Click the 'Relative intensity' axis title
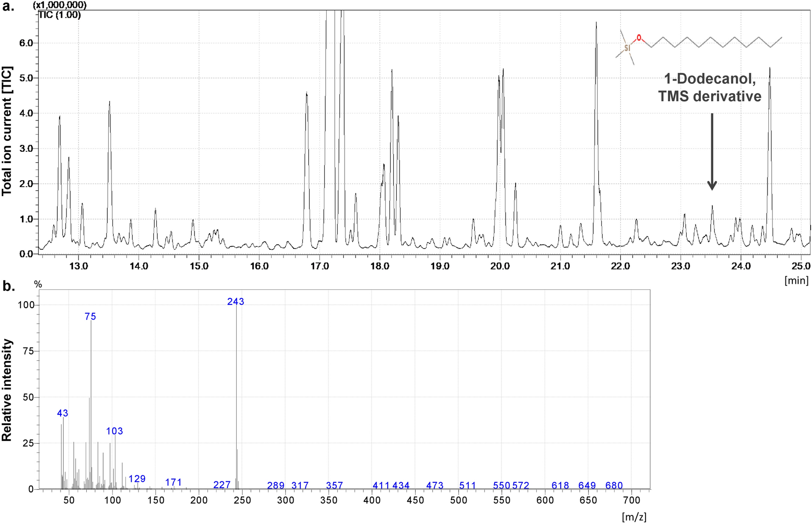This screenshot has width=812, height=524. 7,390
